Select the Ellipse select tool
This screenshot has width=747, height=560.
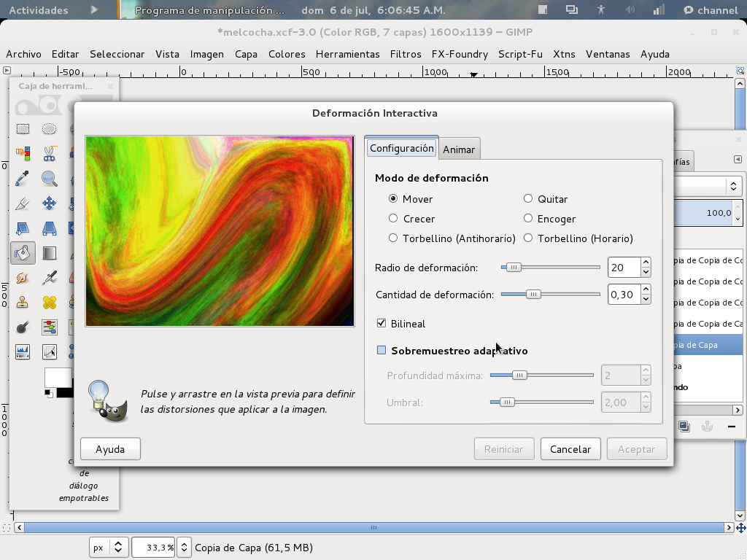[x=48, y=128]
